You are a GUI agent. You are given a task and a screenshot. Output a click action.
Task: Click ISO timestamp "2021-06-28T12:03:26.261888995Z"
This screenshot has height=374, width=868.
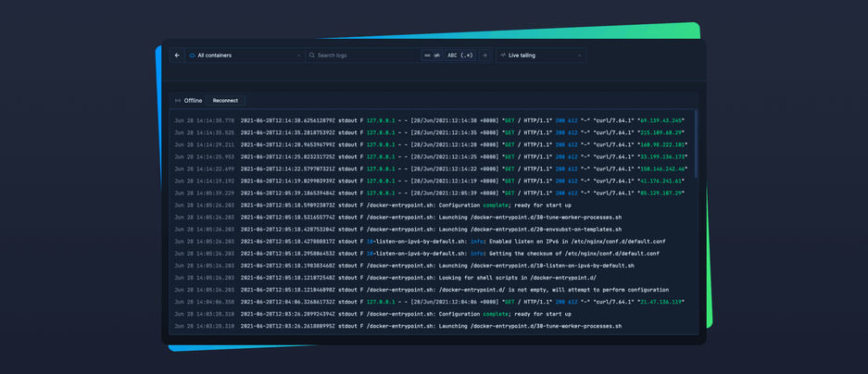tap(288, 327)
